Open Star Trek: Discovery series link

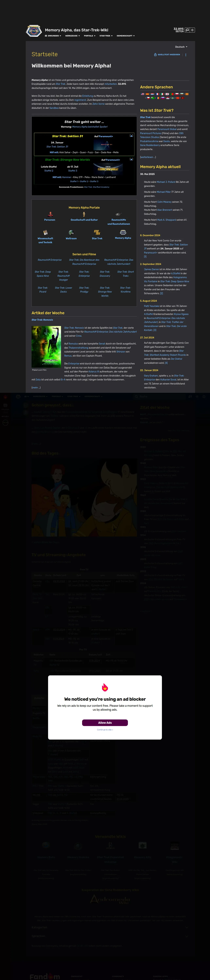point(105,274)
